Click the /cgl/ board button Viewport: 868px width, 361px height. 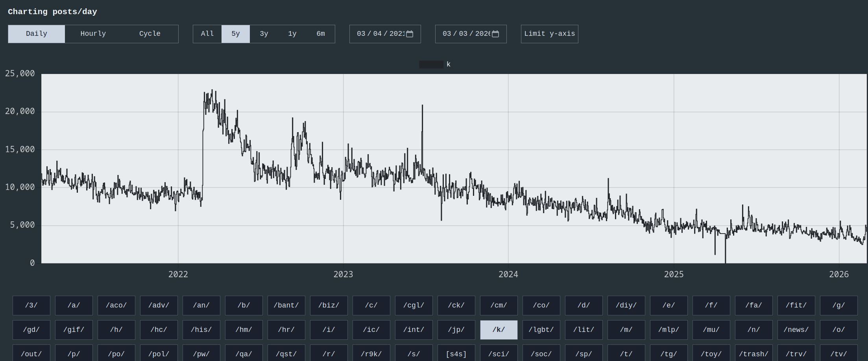(x=414, y=306)
